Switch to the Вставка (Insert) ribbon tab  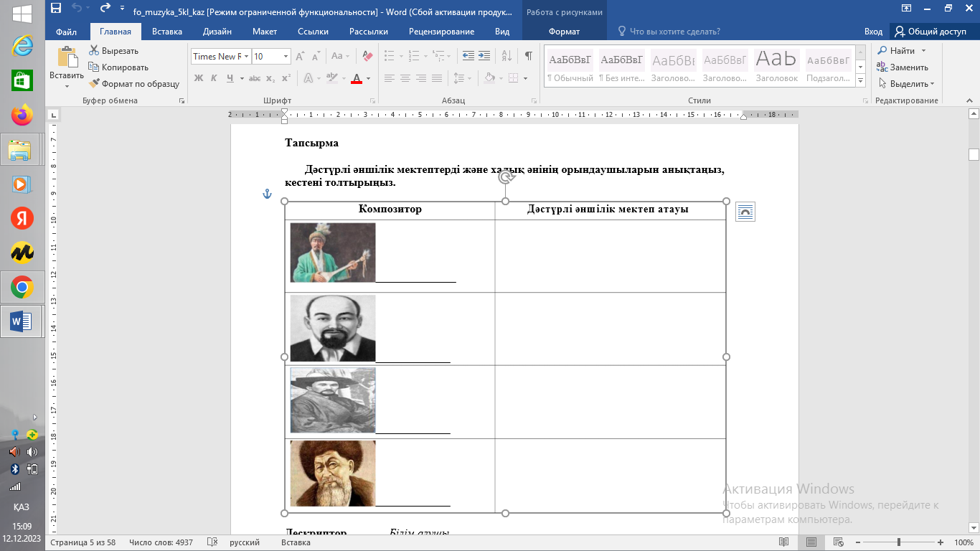pos(166,32)
